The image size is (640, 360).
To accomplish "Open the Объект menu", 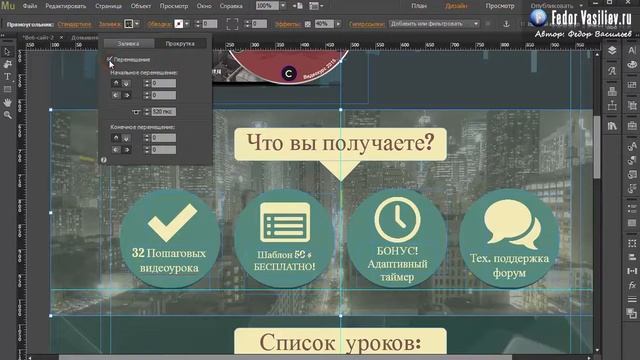I will (141, 6).
